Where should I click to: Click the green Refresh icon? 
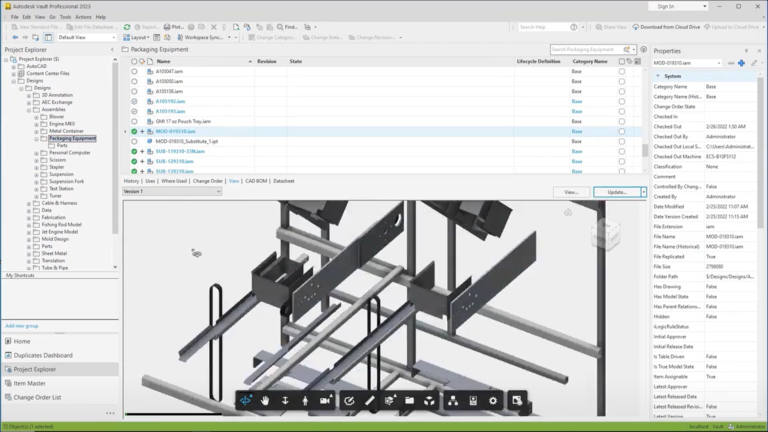point(127,27)
